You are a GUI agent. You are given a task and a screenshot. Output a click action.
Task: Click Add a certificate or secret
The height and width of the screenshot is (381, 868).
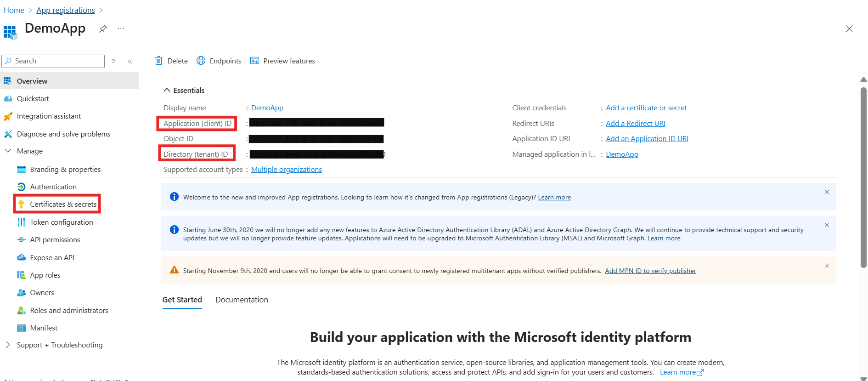pyautogui.click(x=646, y=108)
